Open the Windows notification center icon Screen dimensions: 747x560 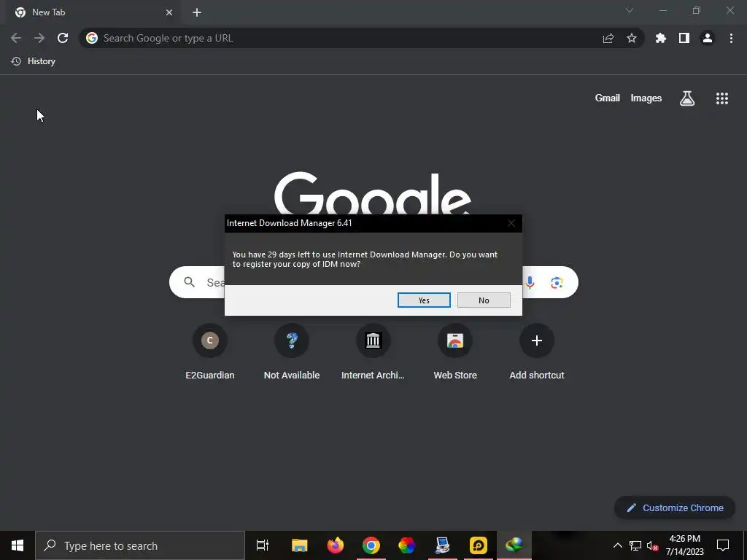(x=723, y=545)
